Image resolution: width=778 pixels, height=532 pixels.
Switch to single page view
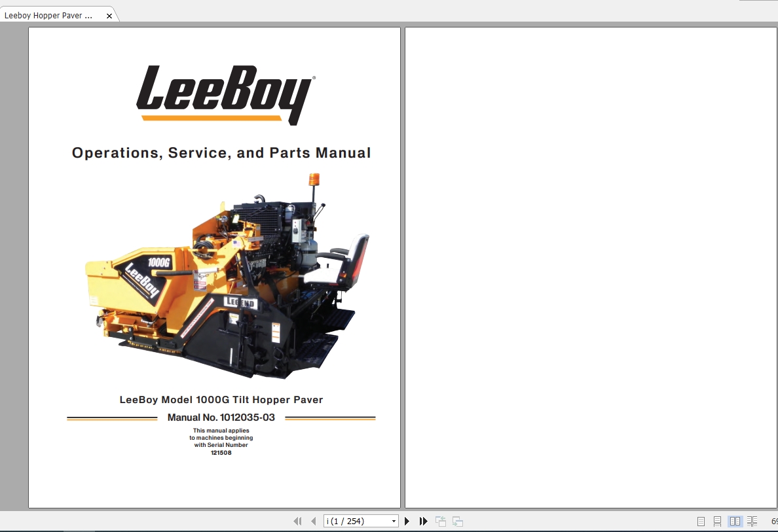tap(701, 522)
